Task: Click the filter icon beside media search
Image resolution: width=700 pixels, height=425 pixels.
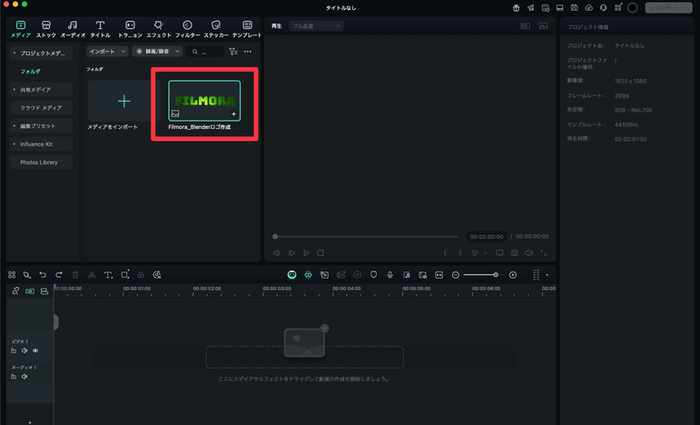Action: [233, 51]
